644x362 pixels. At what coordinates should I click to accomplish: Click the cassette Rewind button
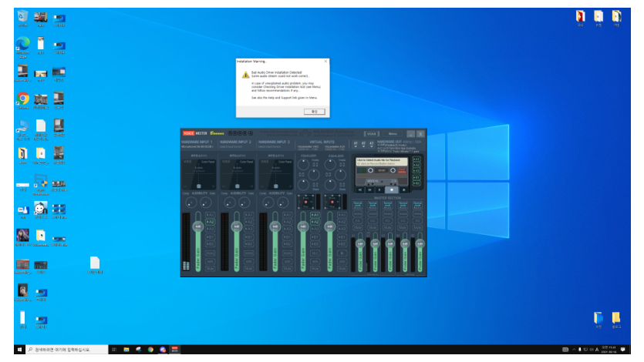pos(360,189)
